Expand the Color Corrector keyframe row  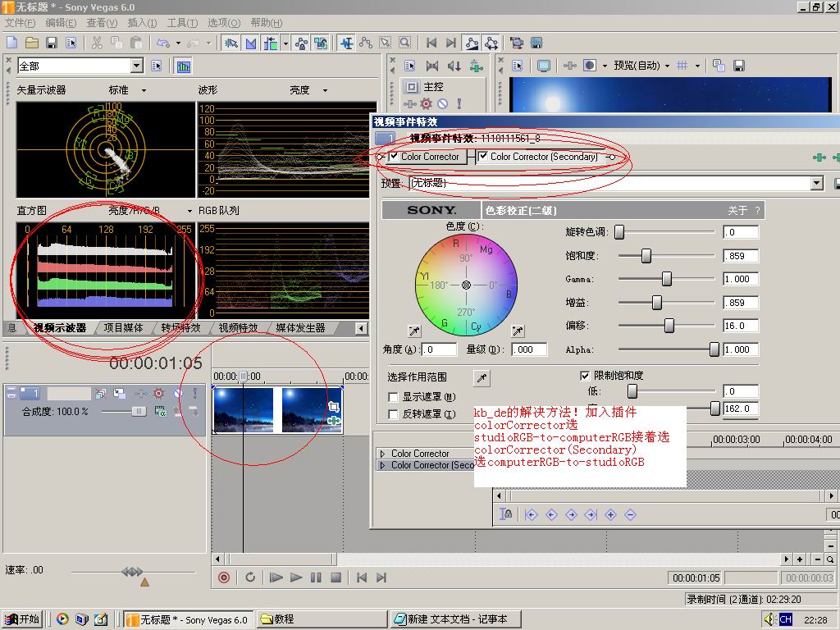(x=382, y=454)
